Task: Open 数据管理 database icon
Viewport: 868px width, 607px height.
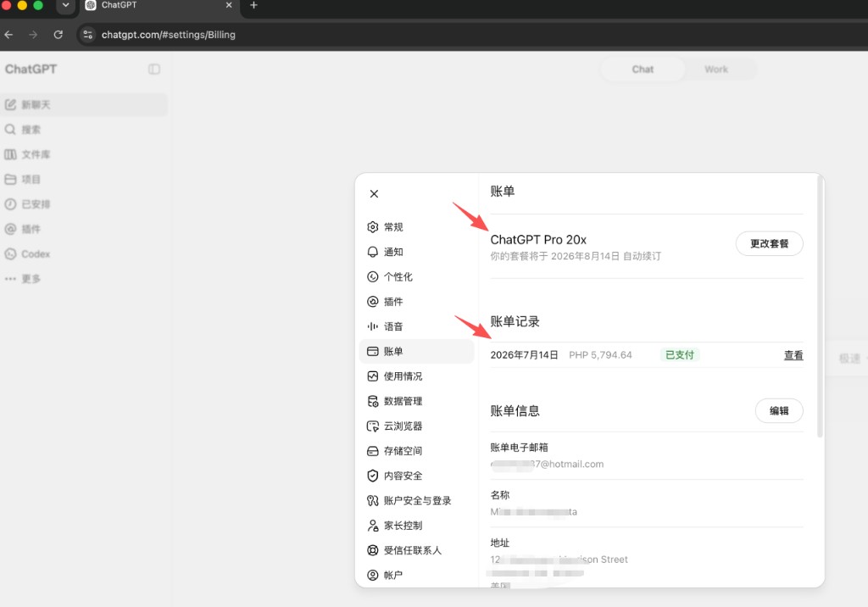Action: click(373, 402)
